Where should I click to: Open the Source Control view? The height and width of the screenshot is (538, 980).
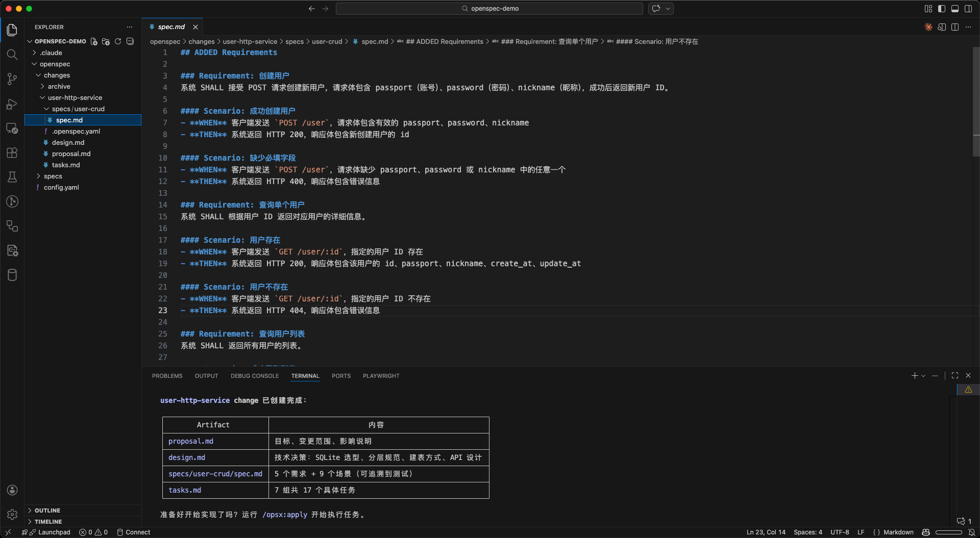click(12, 79)
